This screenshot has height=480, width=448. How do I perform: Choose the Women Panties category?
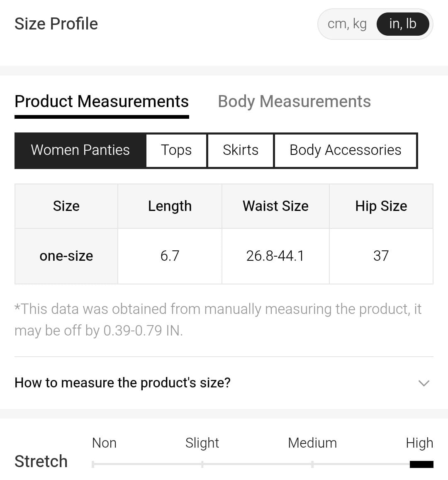pyautogui.click(x=80, y=150)
